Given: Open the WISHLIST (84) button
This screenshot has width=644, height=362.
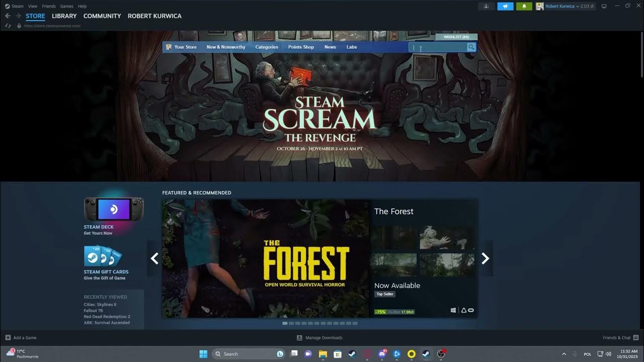Looking at the screenshot, I should pos(456,36).
